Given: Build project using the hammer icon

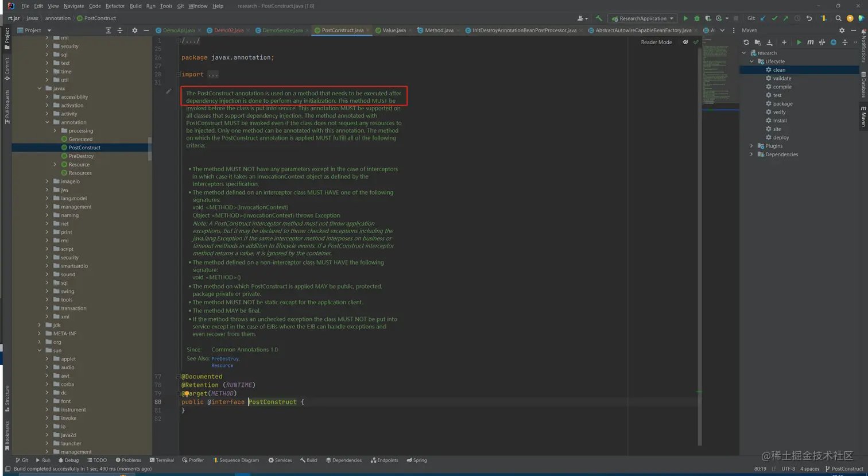Looking at the screenshot, I should (x=599, y=18).
